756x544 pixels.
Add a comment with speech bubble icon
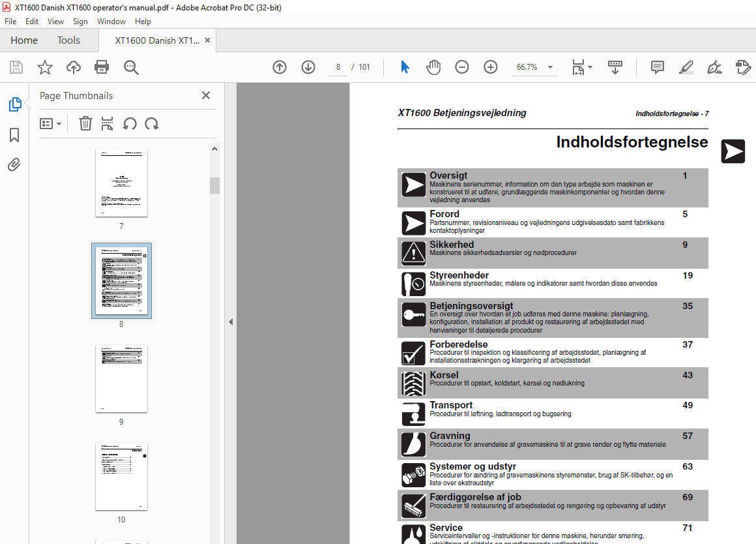pos(657,67)
